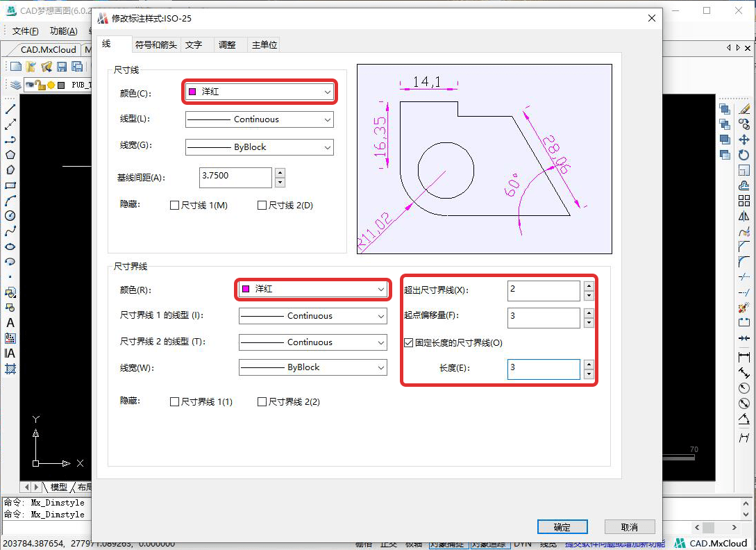The image size is (756, 550).
Task: Select the Line drawing tool
Action: (10, 109)
